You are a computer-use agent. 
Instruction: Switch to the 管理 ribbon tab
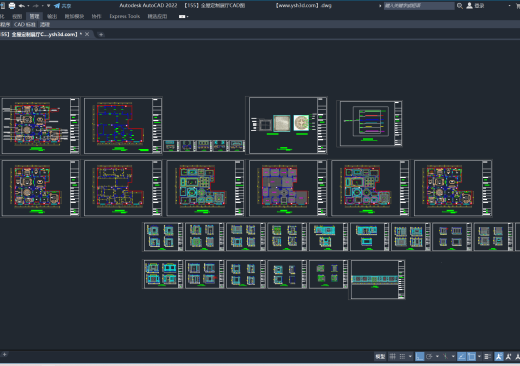click(x=34, y=16)
